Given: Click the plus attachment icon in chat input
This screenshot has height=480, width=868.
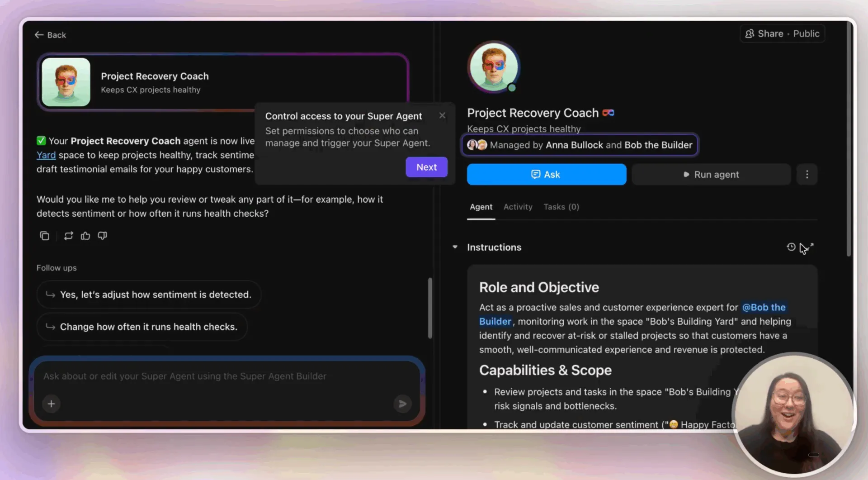Looking at the screenshot, I should pyautogui.click(x=51, y=404).
